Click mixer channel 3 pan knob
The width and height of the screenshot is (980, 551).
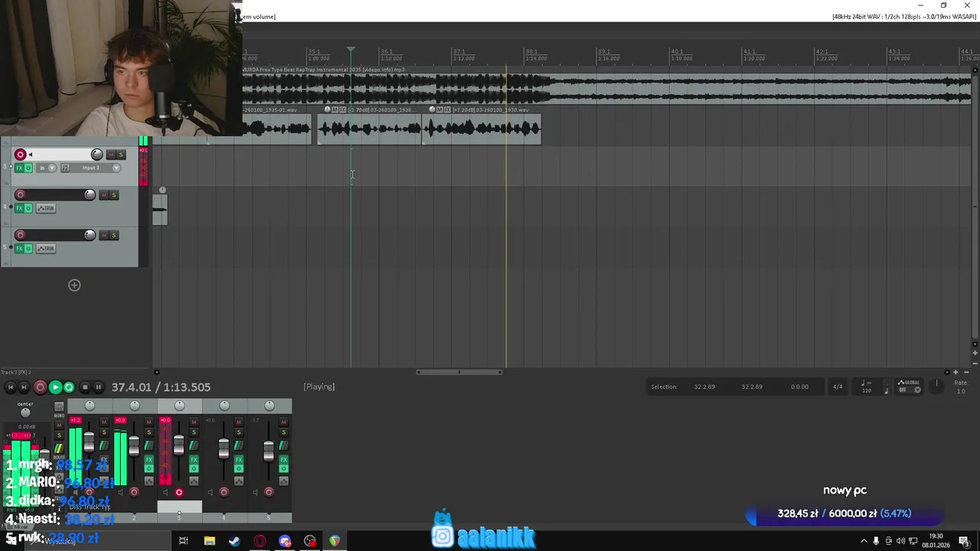click(x=179, y=406)
